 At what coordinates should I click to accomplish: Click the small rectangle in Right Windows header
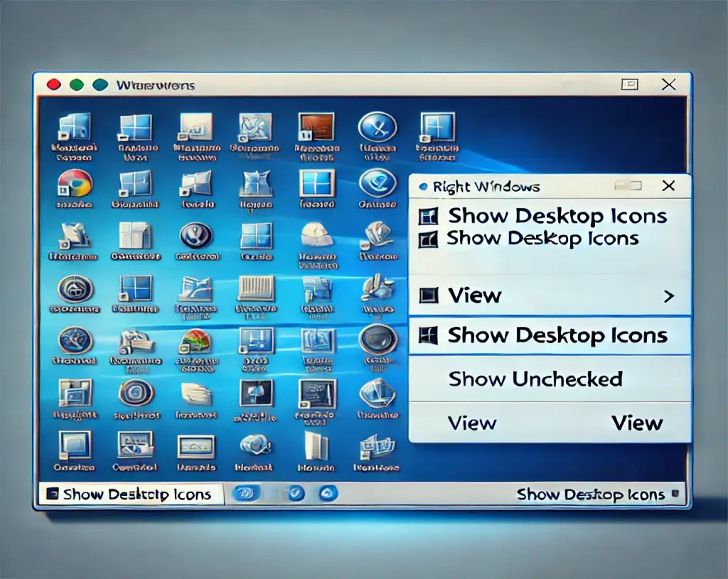pos(628,186)
